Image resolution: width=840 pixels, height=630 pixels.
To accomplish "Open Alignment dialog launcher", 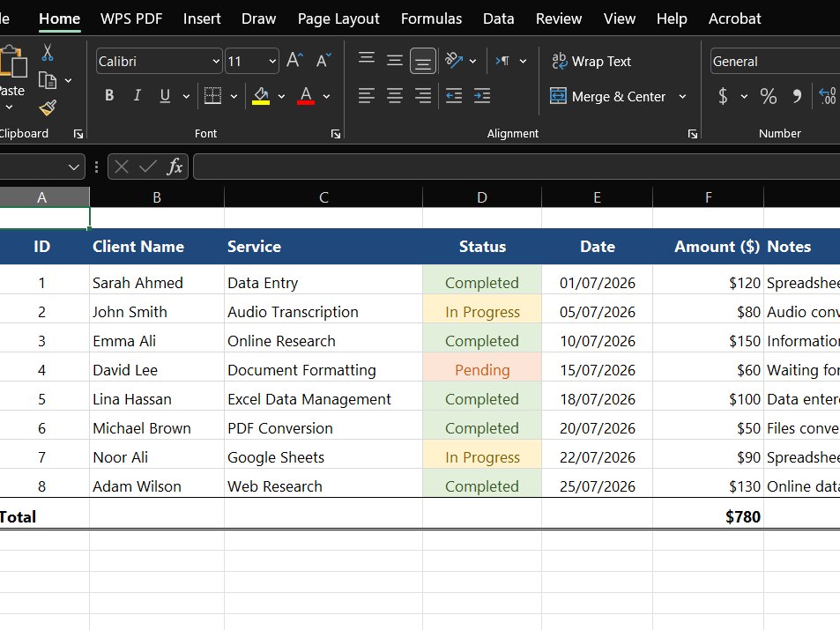I will (693, 134).
